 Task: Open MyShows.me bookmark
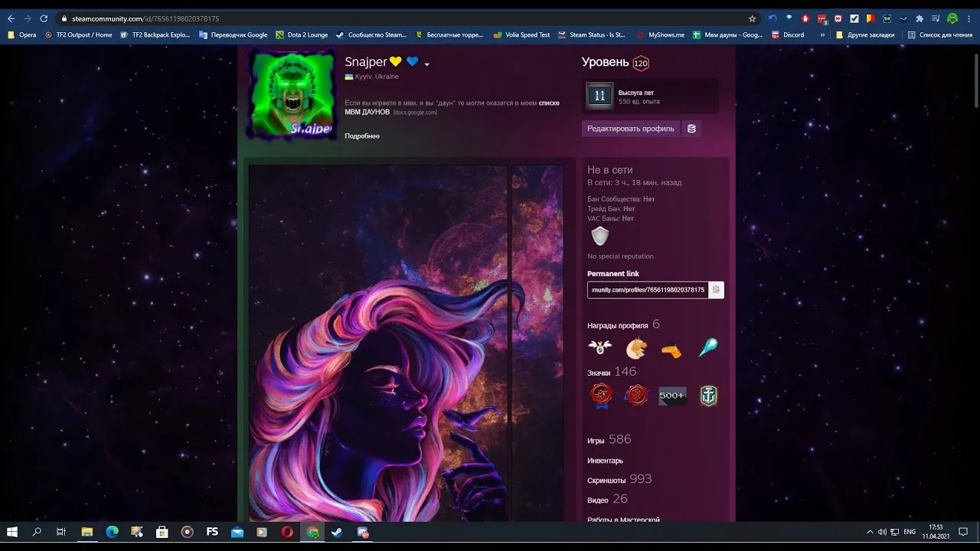(x=660, y=34)
